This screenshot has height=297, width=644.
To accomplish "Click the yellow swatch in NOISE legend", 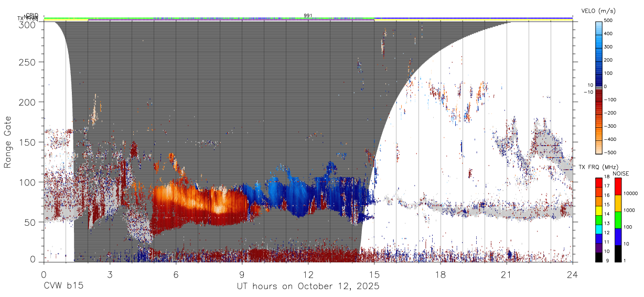I will coord(618,203).
